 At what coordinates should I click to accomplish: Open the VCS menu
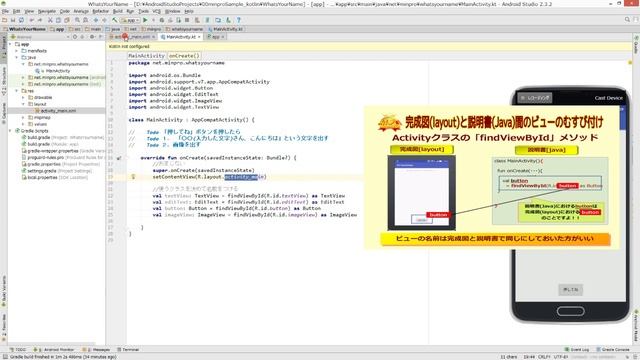156,11
